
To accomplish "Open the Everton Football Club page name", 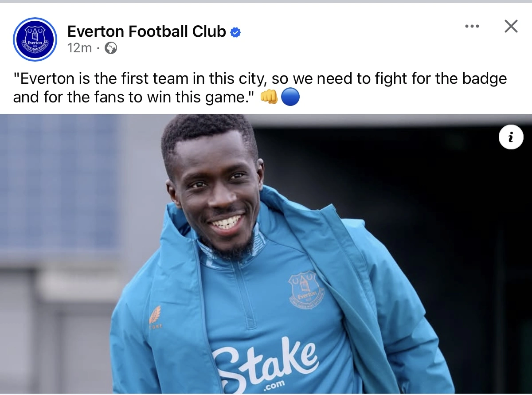I will pyautogui.click(x=147, y=31).
